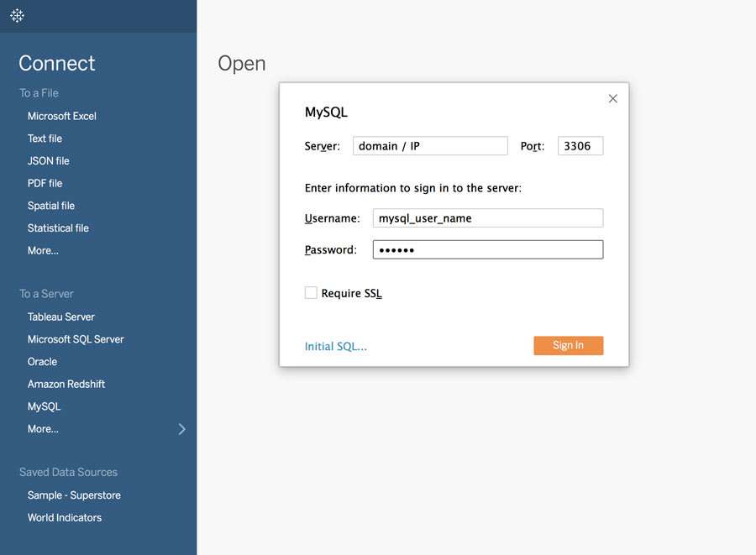Choose Text file connector
Image resolution: width=756 pixels, height=555 pixels.
click(45, 139)
